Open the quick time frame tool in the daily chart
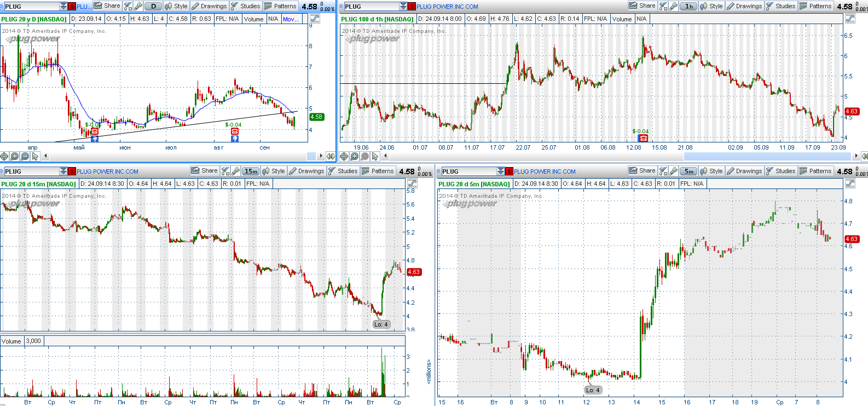Image resolution: width=868 pixels, height=406 pixels. tap(128, 6)
